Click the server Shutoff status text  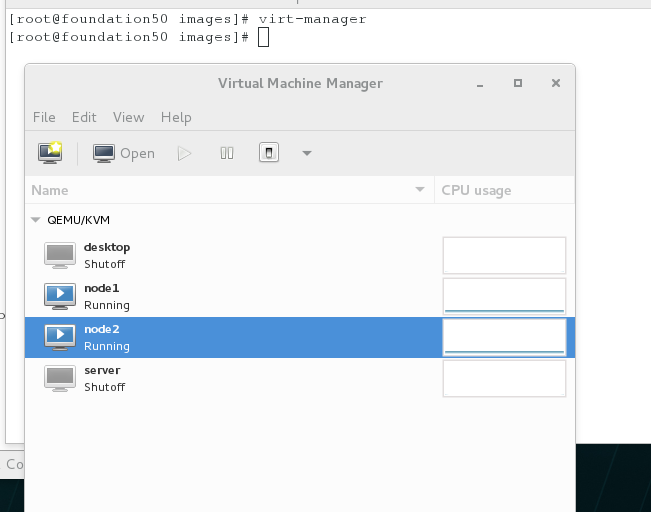click(x=104, y=387)
